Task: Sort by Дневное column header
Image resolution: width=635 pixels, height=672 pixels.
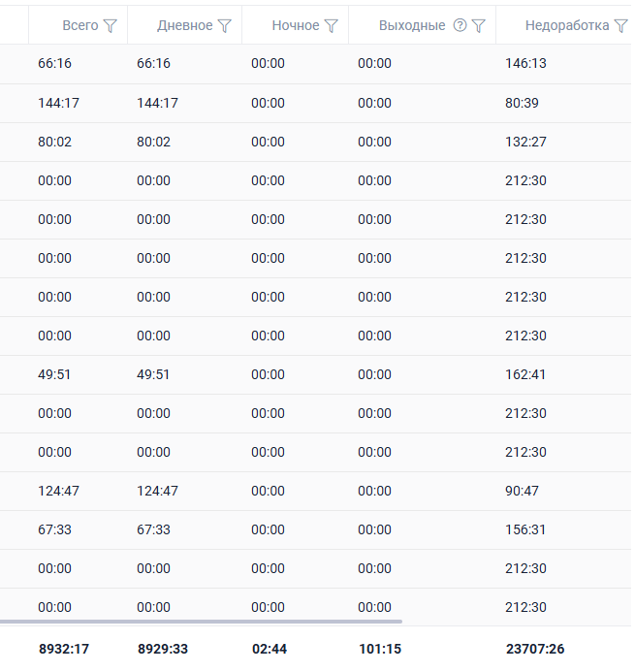Action: [x=184, y=25]
